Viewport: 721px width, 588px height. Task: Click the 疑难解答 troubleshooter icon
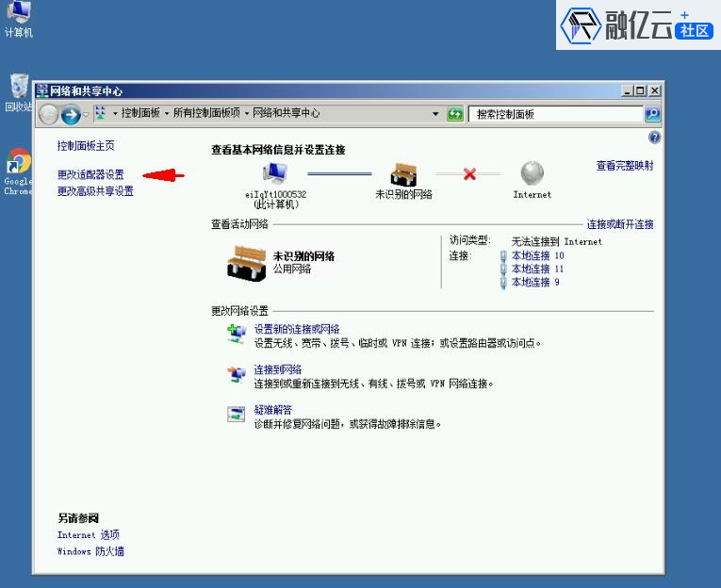click(236, 414)
